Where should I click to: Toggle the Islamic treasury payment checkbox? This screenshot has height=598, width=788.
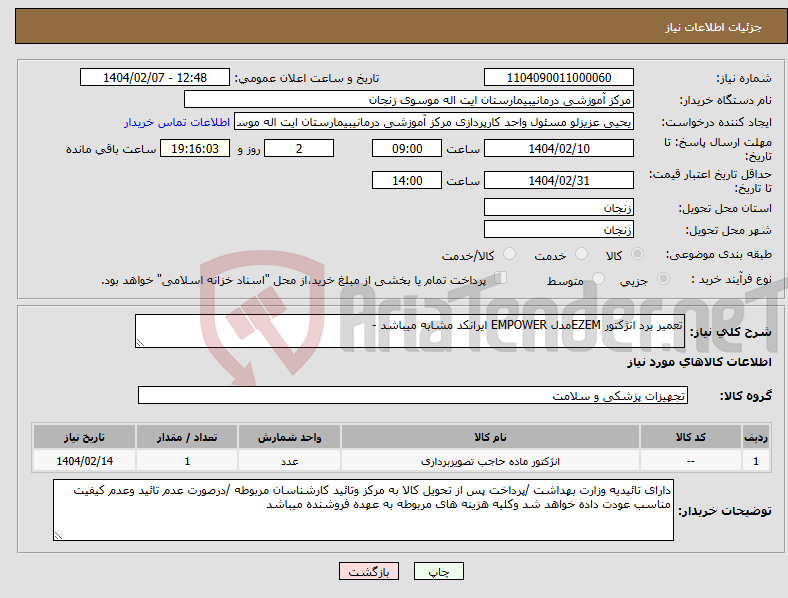[501, 277]
